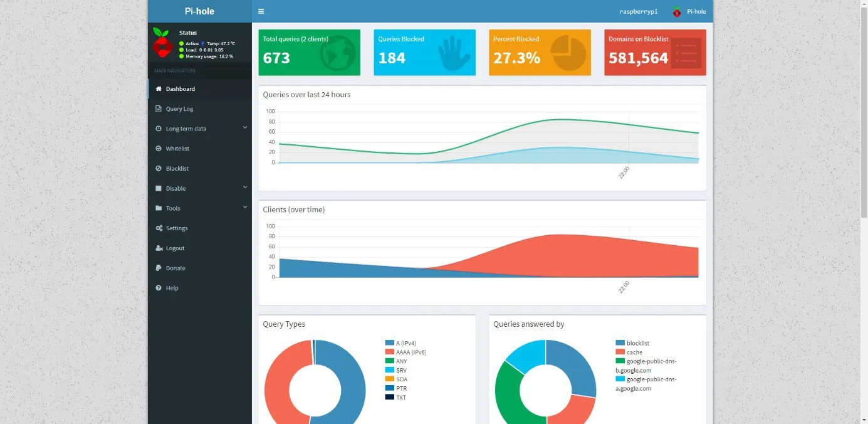Expand the Disable submenu chevron
The image size is (868, 424).
(245, 188)
